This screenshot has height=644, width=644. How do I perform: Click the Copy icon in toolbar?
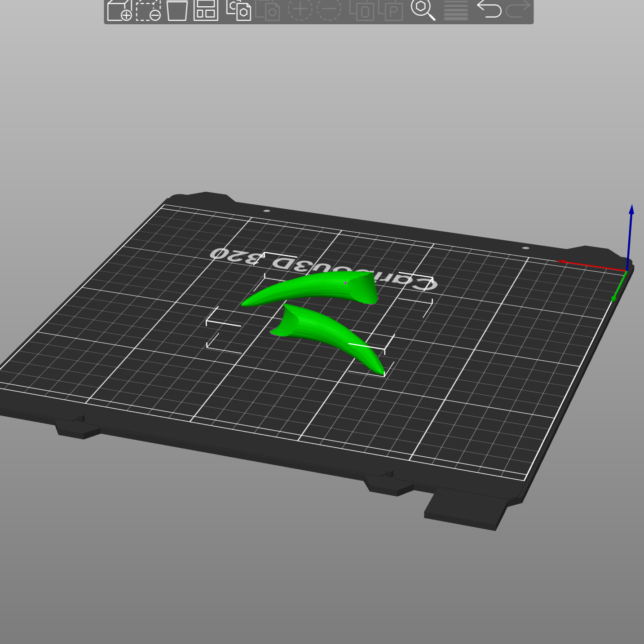coord(238,10)
